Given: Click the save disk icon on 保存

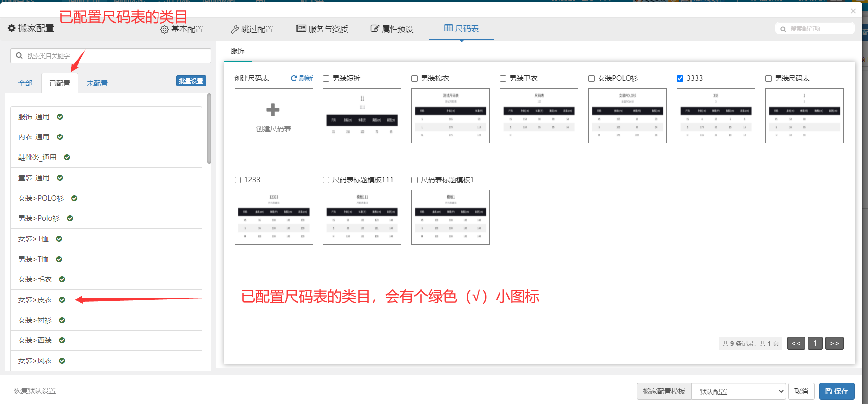Looking at the screenshot, I should tap(828, 391).
